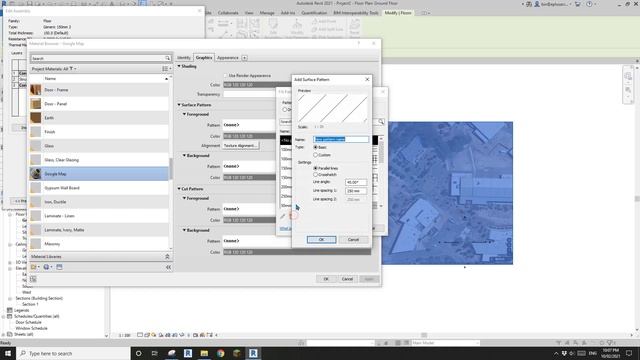Expand Sheets (all) in Project Browser
Viewport: 640px width, 360px height.
coord(4,334)
